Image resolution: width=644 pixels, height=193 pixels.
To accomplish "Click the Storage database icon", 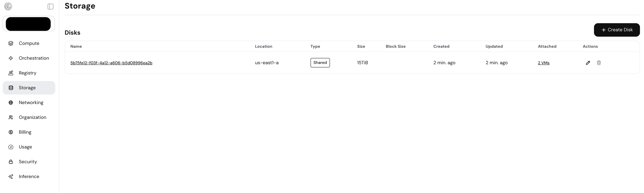I will [x=11, y=88].
